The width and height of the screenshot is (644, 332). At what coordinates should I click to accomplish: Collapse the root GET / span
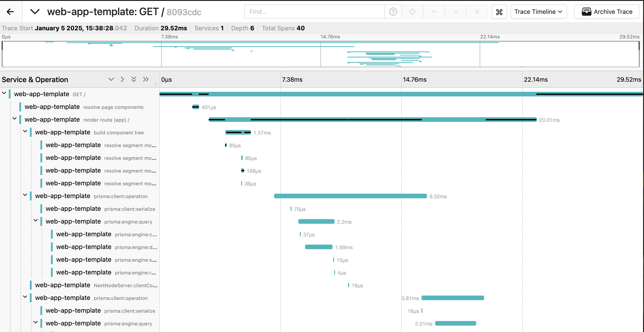coord(4,93)
